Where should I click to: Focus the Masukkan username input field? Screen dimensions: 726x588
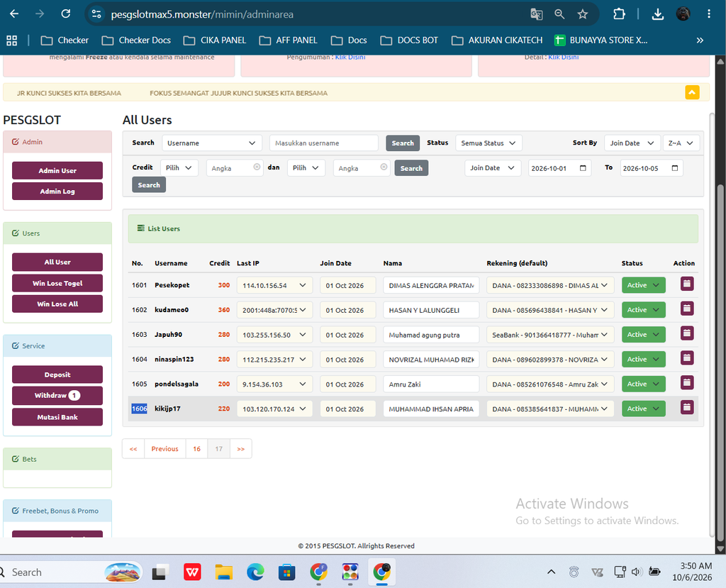[x=323, y=143]
